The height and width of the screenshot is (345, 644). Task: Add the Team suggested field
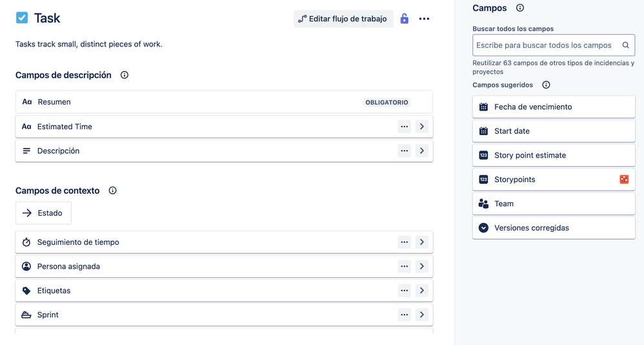pyautogui.click(x=554, y=204)
